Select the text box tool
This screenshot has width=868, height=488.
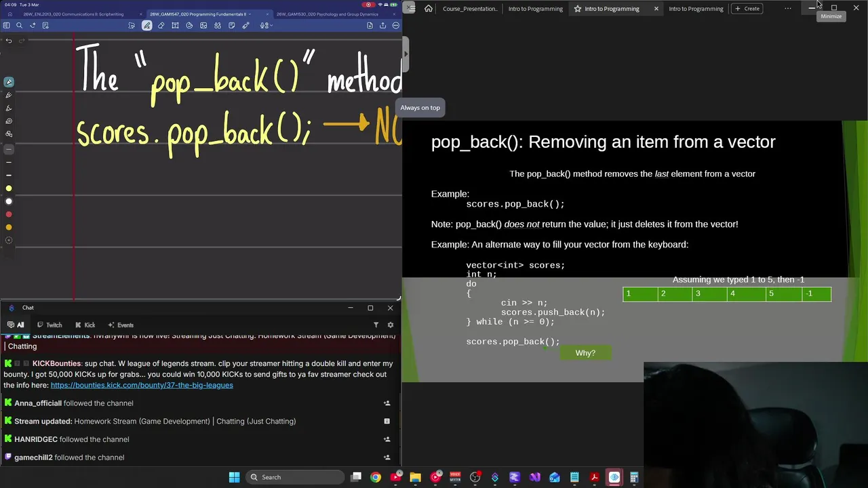coord(175,25)
